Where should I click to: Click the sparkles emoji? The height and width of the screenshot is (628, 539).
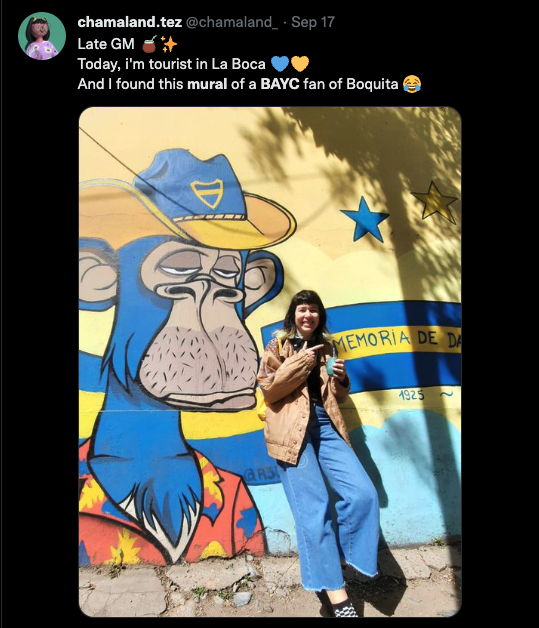(169, 44)
